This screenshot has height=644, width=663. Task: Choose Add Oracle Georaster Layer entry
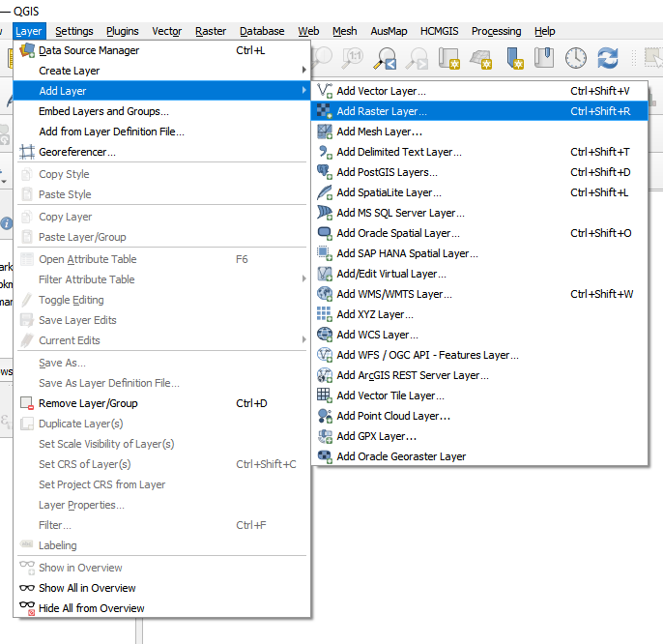(x=479, y=456)
